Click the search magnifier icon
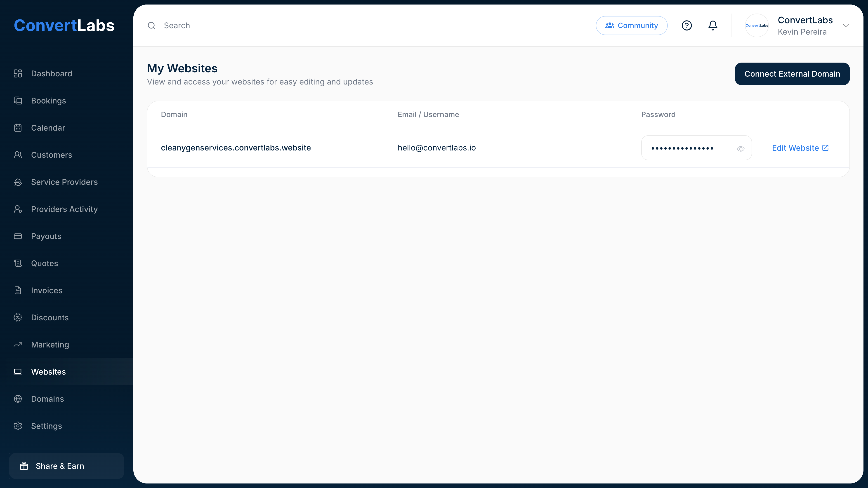Viewport: 868px width, 488px height. click(x=151, y=26)
